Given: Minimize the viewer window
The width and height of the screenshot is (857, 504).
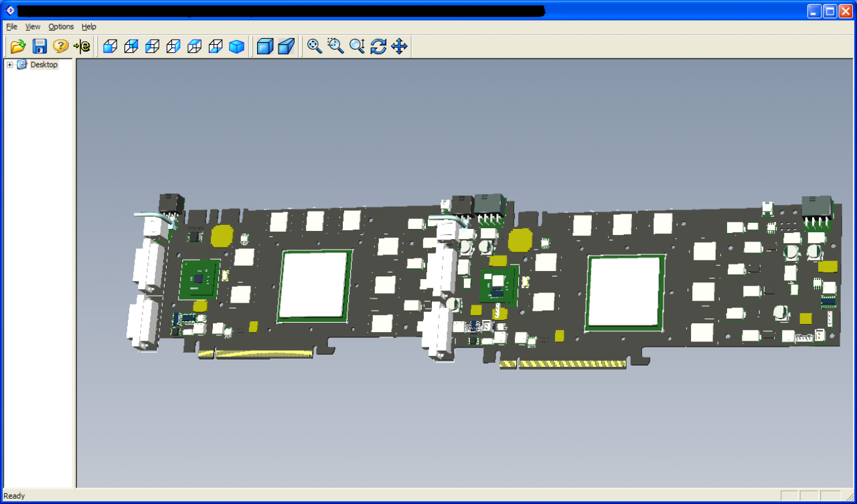Looking at the screenshot, I should pyautogui.click(x=814, y=11).
